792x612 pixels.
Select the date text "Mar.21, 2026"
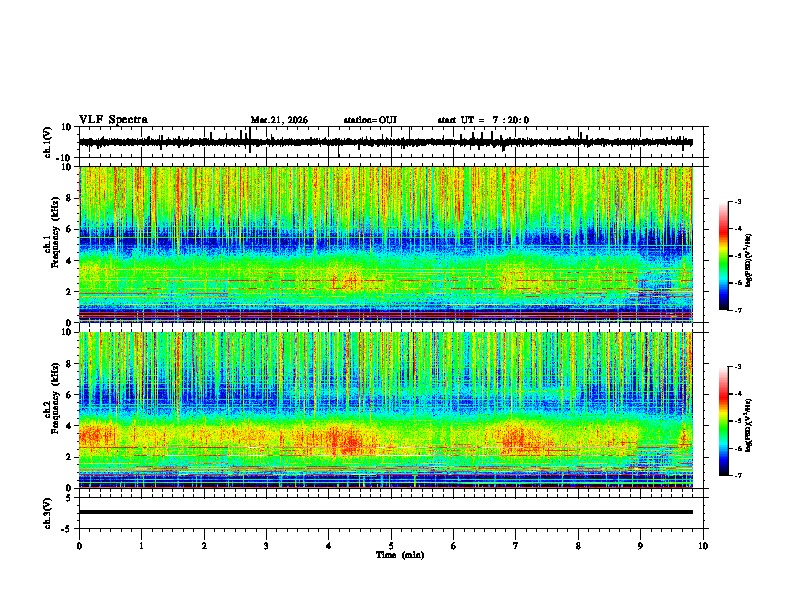click(279, 120)
